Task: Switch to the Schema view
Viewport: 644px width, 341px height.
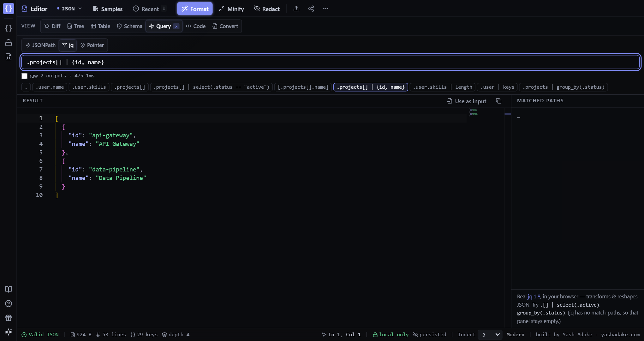Action: coord(129,26)
